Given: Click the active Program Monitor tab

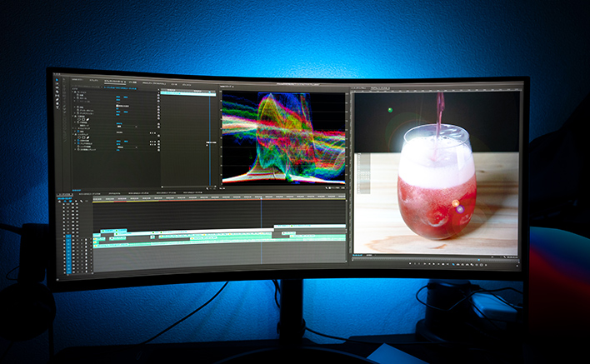Looking at the screenshot, I should point(380,88).
